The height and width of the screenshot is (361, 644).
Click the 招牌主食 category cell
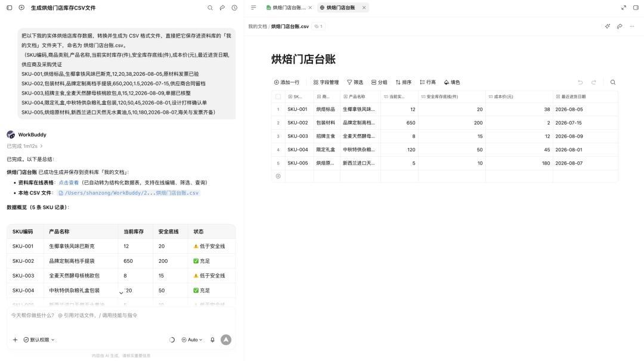(327, 136)
